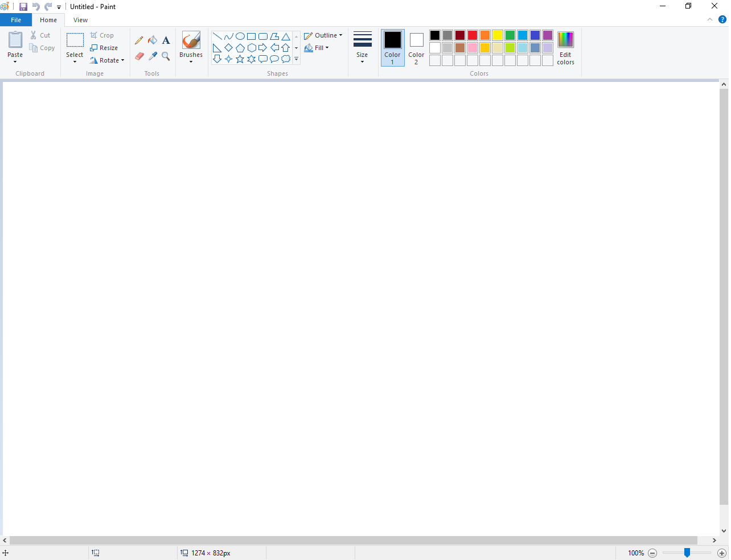Click the Brushes tool icon
This screenshot has width=731, height=560.
pyautogui.click(x=191, y=40)
